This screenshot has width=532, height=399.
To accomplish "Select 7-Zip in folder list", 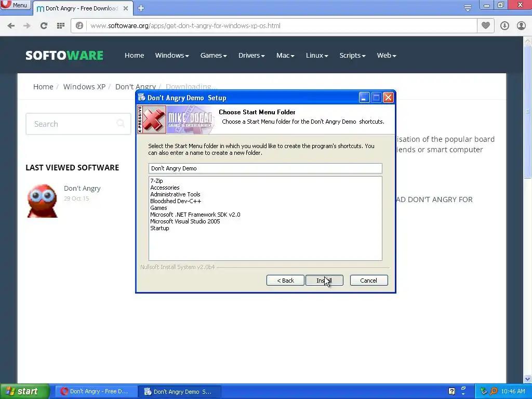I will click(x=156, y=181).
